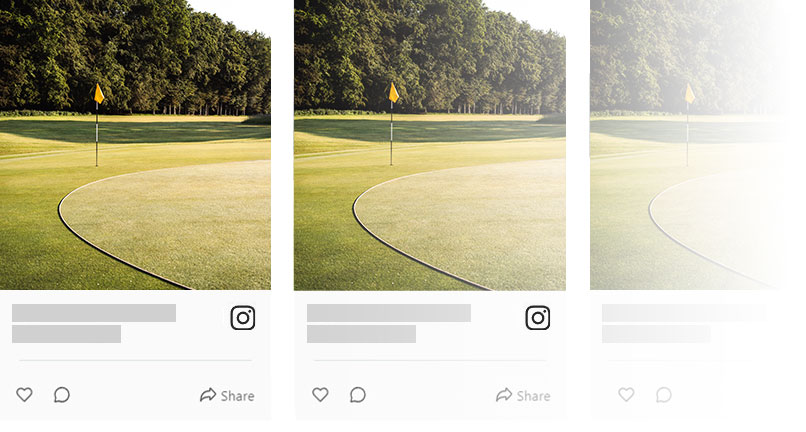Select the title placeholder on faded third card
Viewport: 806px width, 432px height.
tap(684, 313)
